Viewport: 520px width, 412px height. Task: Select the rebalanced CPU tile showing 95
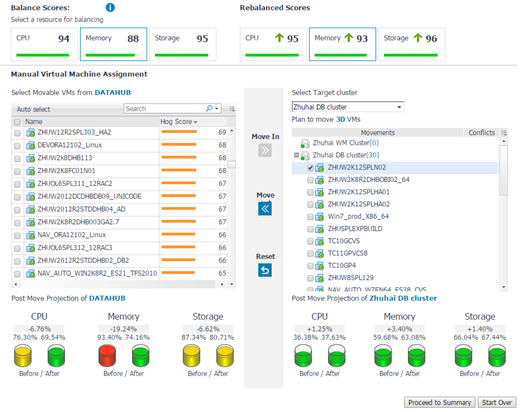[273, 44]
